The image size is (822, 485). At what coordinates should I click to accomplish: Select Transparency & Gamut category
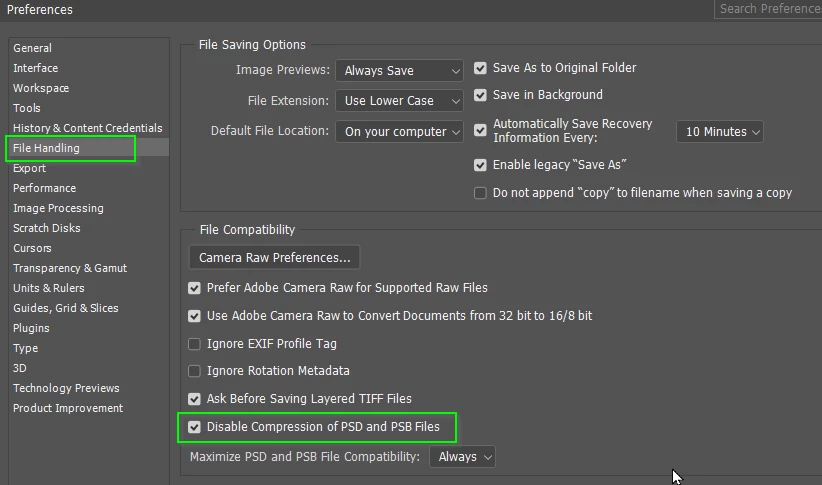click(x=70, y=268)
